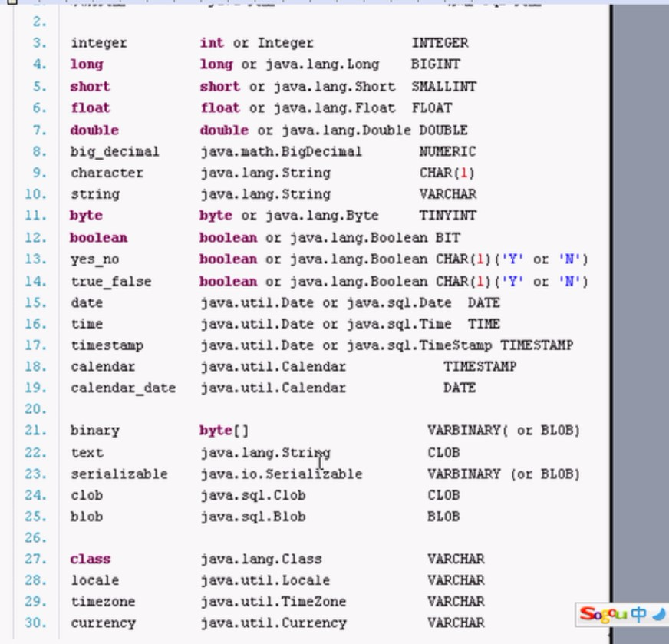The width and height of the screenshot is (669, 644).
Task: Click 'yes_no' on line 13
Action: point(94,259)
